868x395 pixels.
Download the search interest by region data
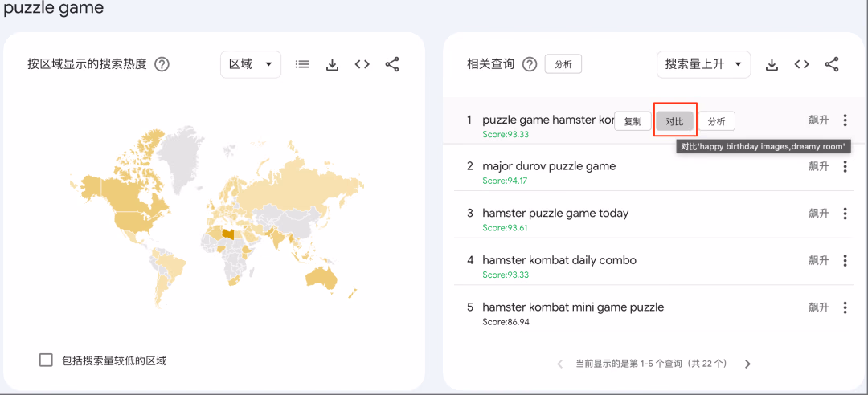(332, 65)
